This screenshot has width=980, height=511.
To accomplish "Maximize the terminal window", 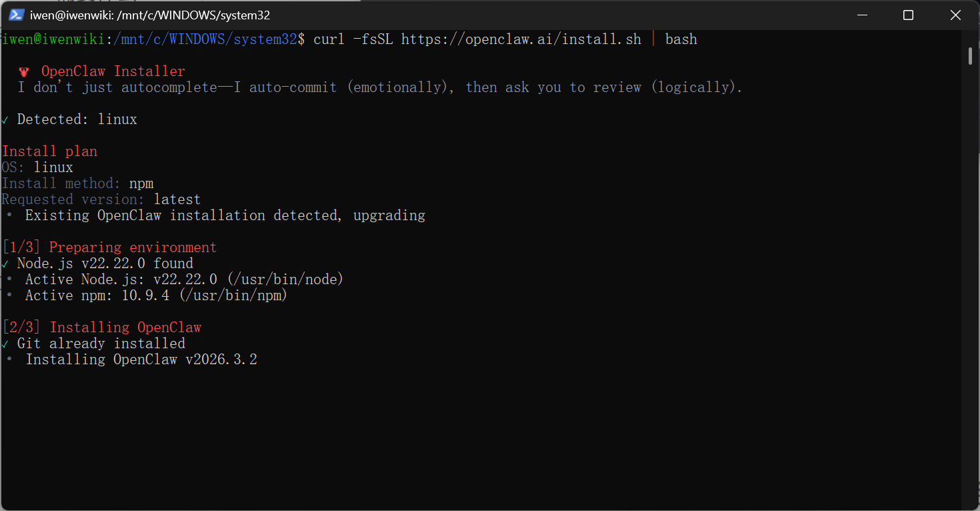I will point(908,15).
